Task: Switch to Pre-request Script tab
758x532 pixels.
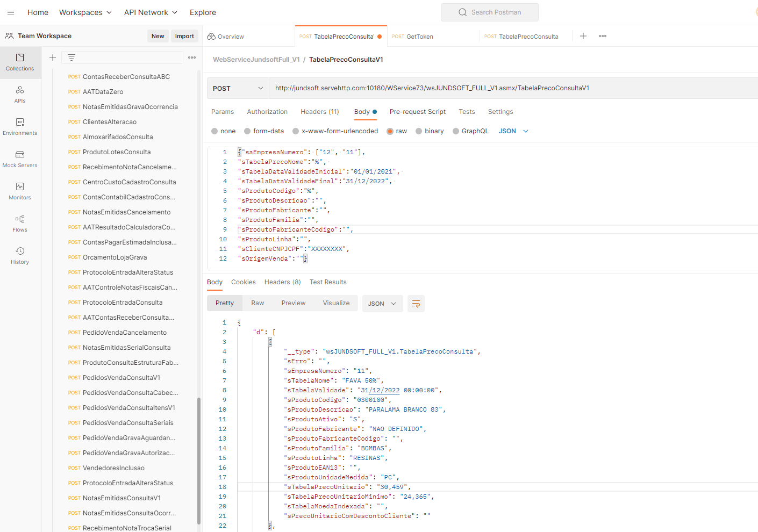Action: pos(418,112)
